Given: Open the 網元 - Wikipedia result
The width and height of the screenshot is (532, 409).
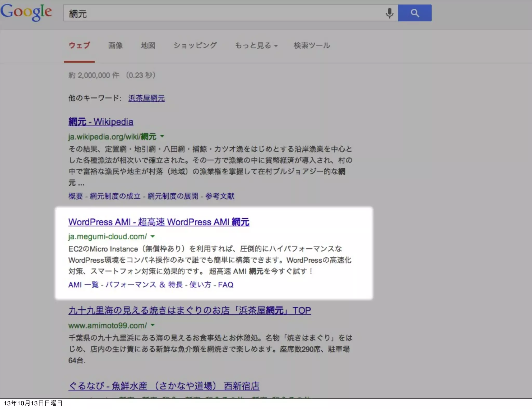Looking at the screenshot, I should [101, 122].
